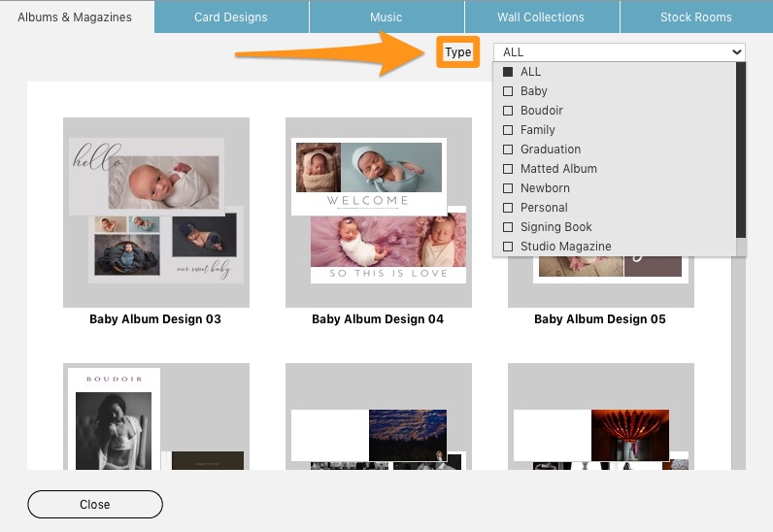Click the dropdown list scrollbar thumb

740,150
